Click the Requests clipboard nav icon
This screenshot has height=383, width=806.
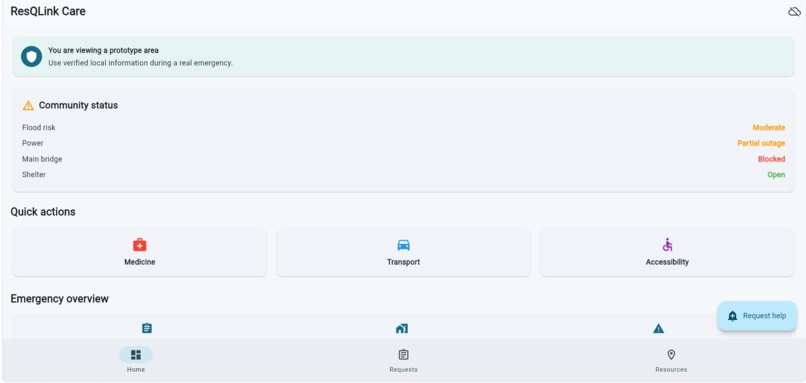pyautogui.click(x=404, y=355)
